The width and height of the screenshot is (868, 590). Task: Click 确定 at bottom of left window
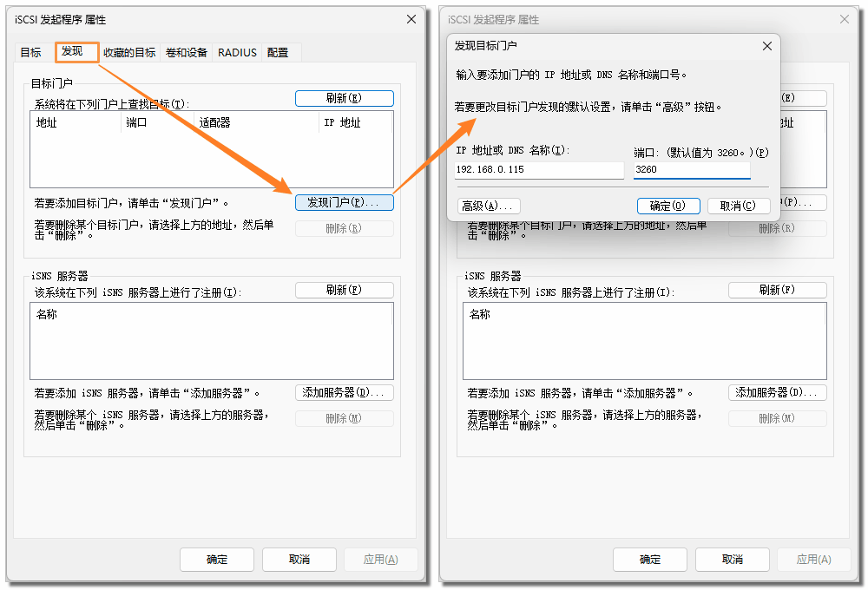(x=217, y=560)
